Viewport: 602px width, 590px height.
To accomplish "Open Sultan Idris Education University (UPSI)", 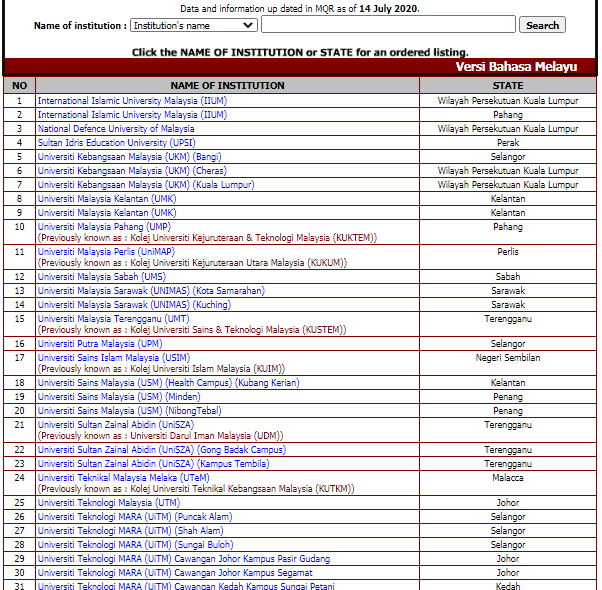I will 116,143.
